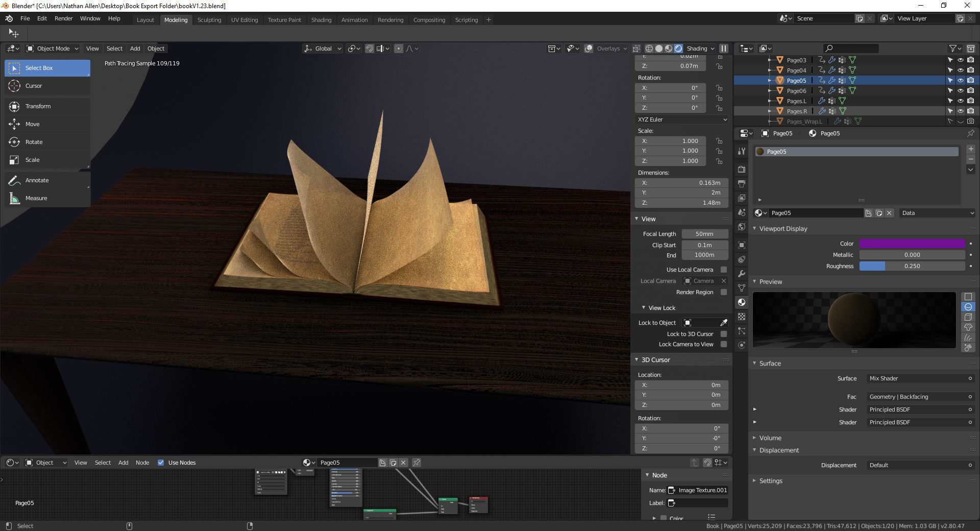The width and height of the screenshot is (980, 531).
Task: Activate the Transform tool
Action: click(x=47, y=106)
